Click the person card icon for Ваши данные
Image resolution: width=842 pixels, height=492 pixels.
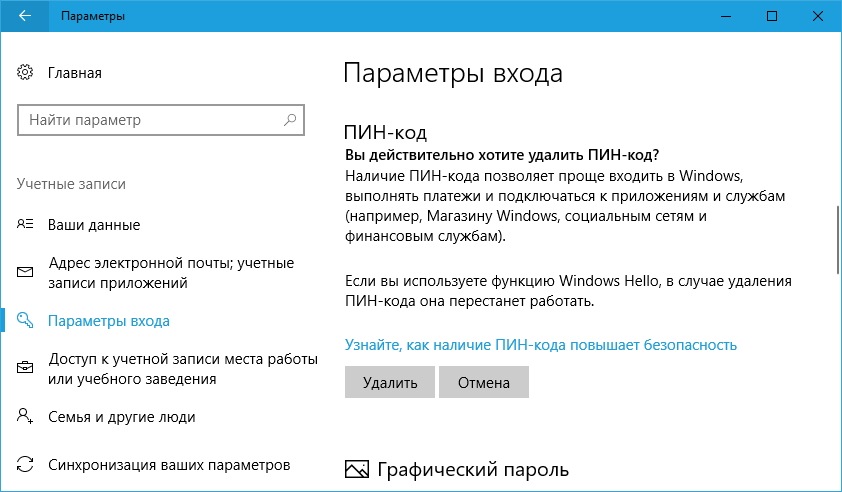pyautogui.click(x=25, y=224)
